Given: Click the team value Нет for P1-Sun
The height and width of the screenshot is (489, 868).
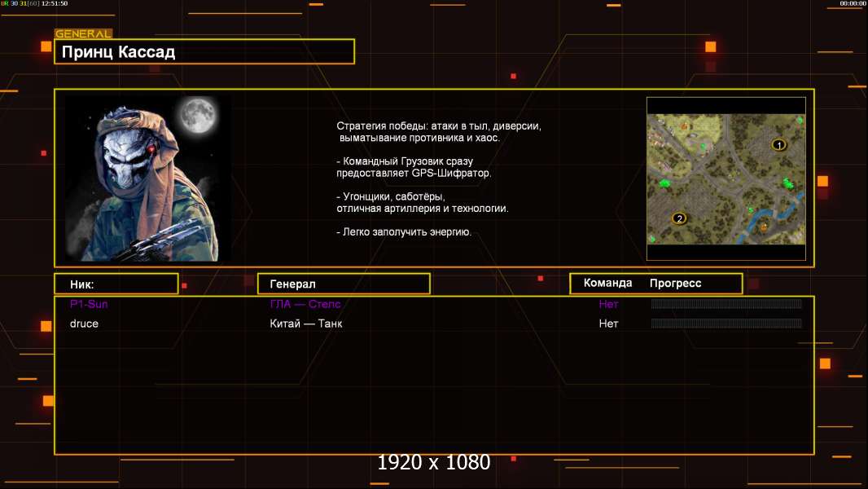Looking at the screenshot, I should (608, 304).
